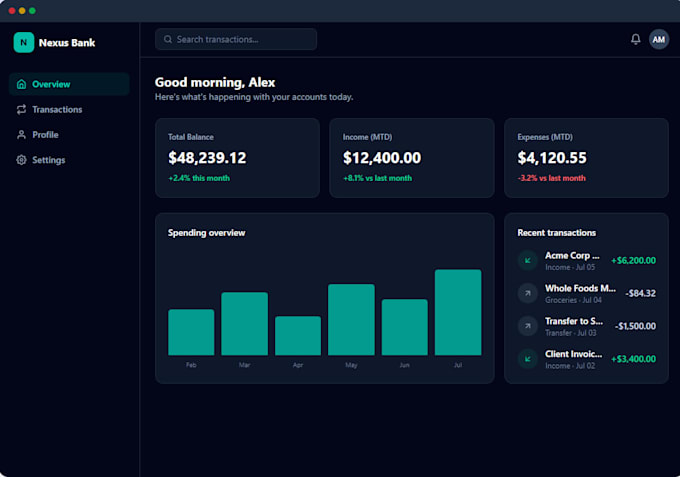Click the Transactions arrows icon in sidebar

(x=21, y=109)
